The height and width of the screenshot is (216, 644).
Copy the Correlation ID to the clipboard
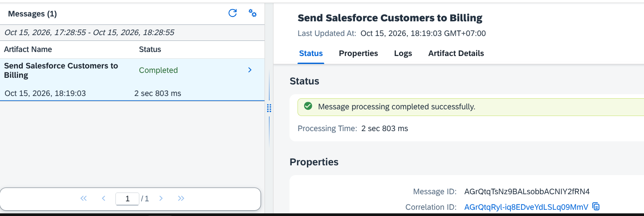pyautogui.click(x=596, y=207)
